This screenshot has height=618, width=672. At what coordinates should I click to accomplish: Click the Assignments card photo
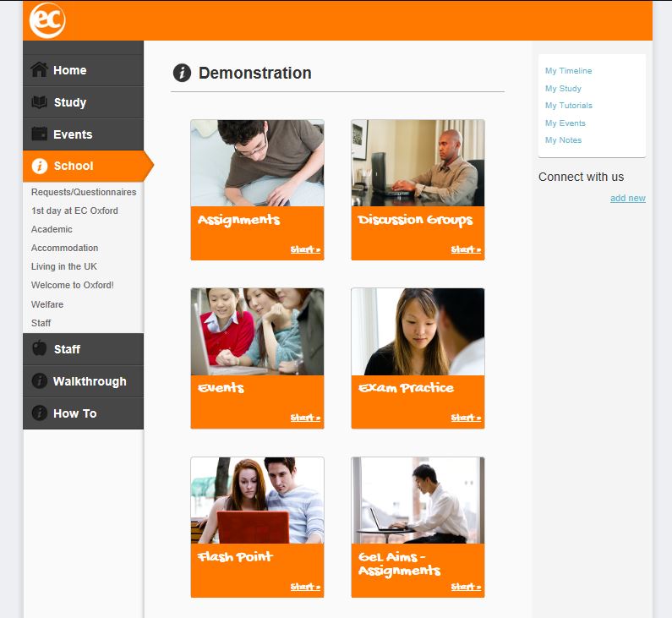tap(257, 163)
